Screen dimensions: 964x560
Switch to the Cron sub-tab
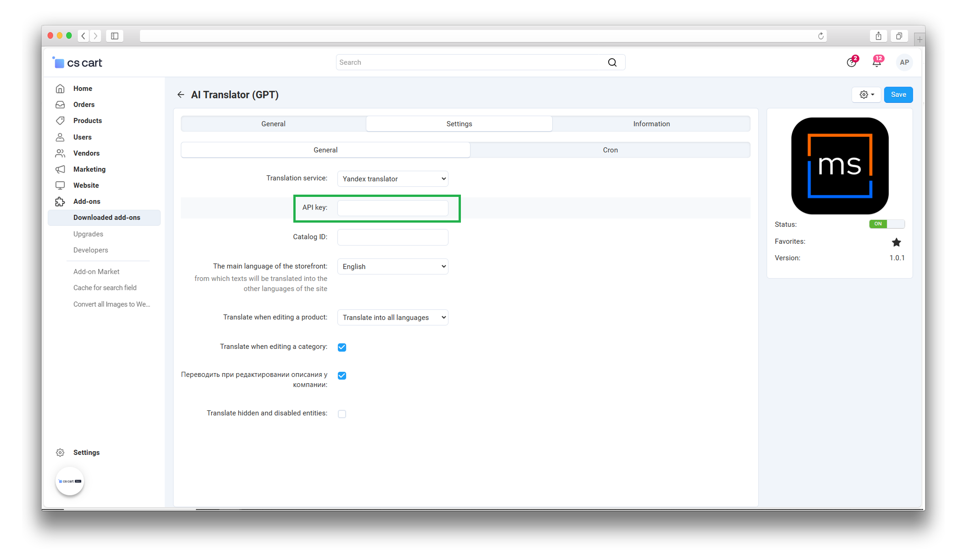coord(610,150)
